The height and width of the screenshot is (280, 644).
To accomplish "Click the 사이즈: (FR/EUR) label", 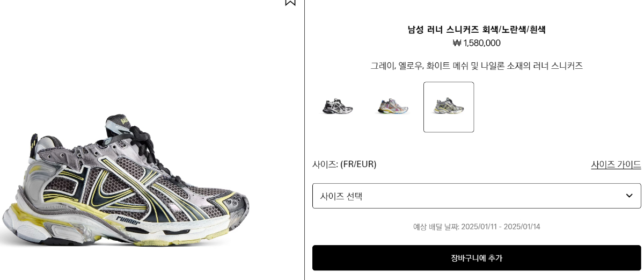I will (x=345, y=164).
